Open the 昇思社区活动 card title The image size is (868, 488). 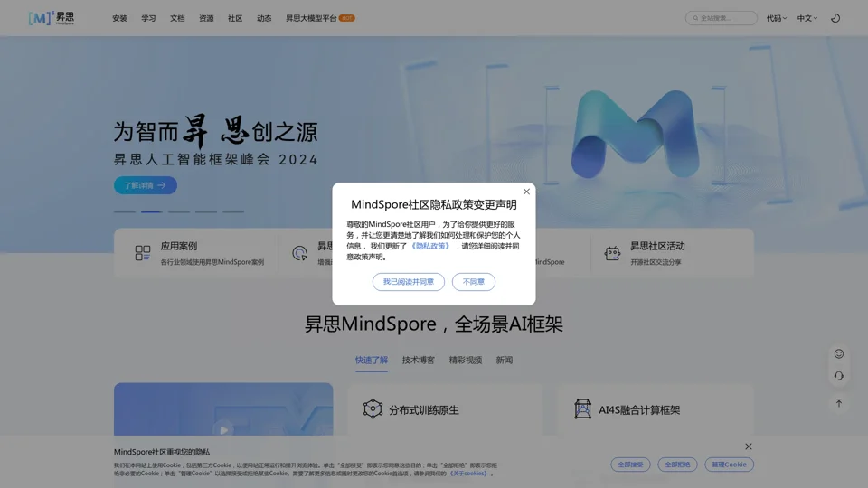click(x=657, y=246)
